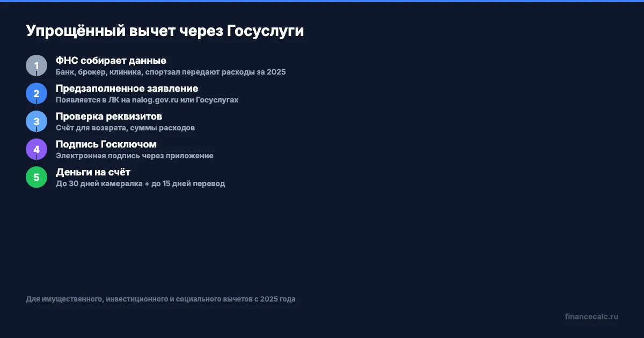Click the green step 5 circle

(x=36, y=177)
